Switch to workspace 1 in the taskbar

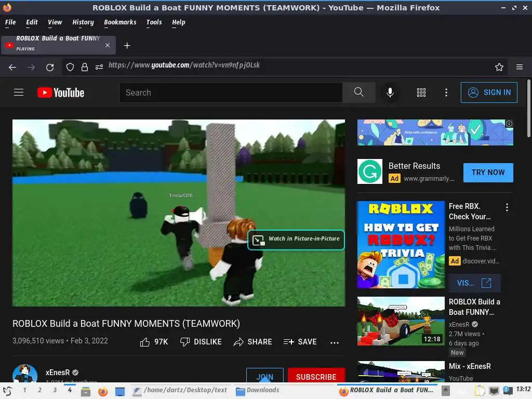pyautogui.click(x=24, y=390)
